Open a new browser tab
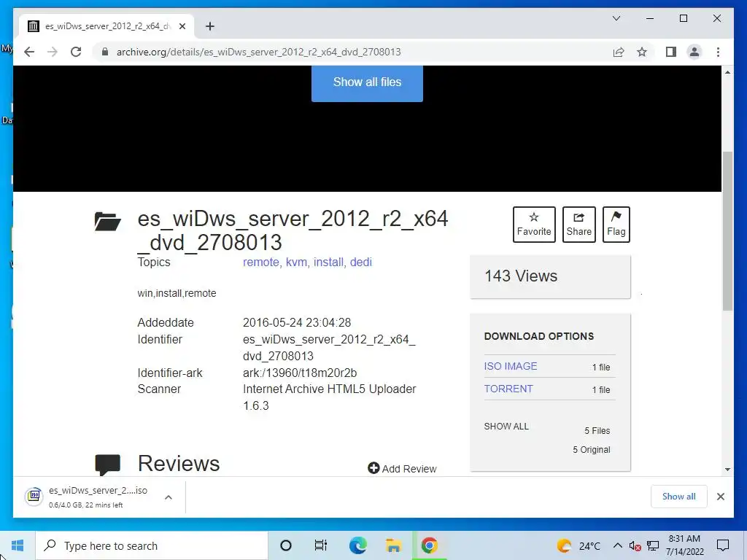Screen dimensions: 747x560 click(209, 26)
